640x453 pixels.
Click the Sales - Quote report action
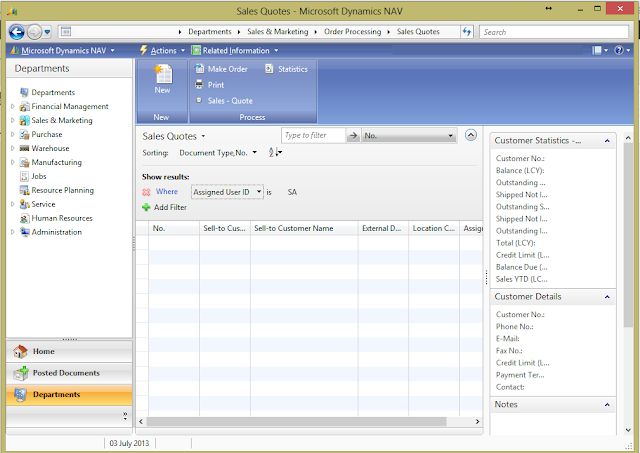pos(224,101)
